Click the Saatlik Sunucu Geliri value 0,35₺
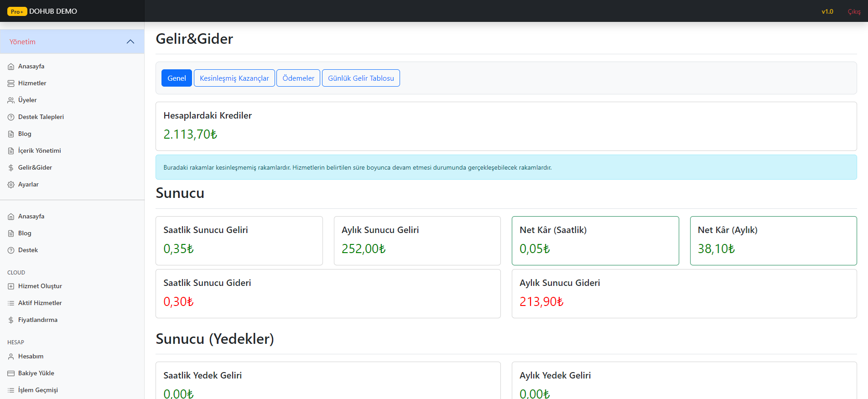868x399 pixels. point(179,249)
